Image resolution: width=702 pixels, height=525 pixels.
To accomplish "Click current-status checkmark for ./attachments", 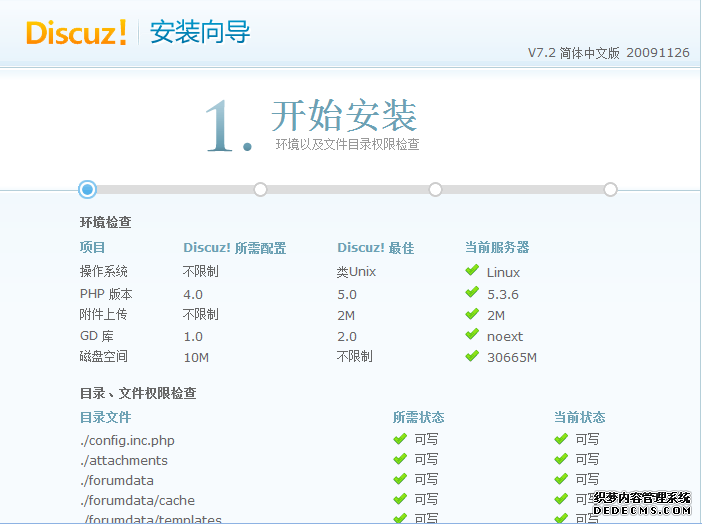I will (x=562, y=460).
